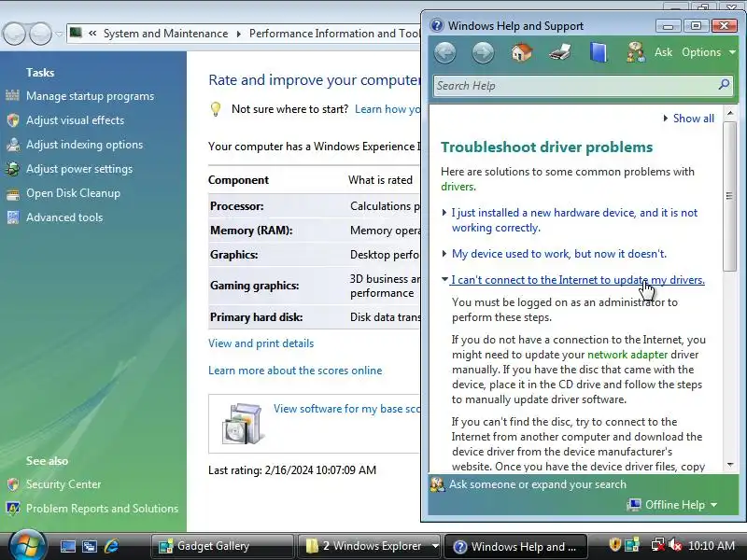Click the 'network adapter' glossary link

(627, 355)
